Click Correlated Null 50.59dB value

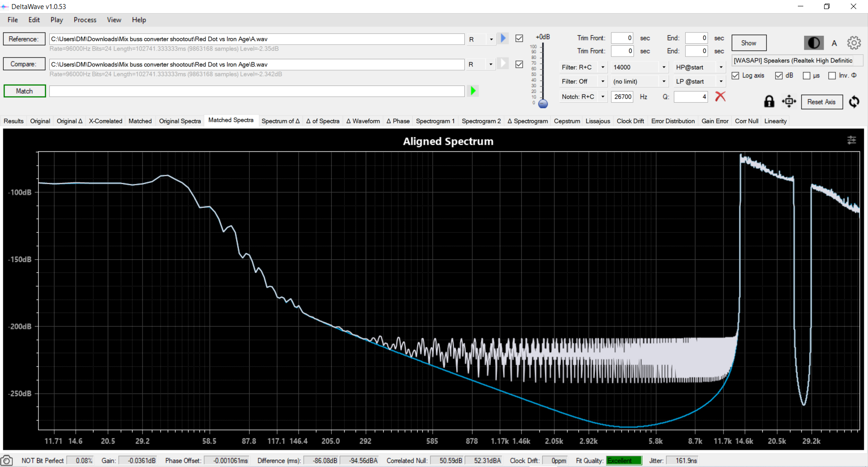coord(447,460)
